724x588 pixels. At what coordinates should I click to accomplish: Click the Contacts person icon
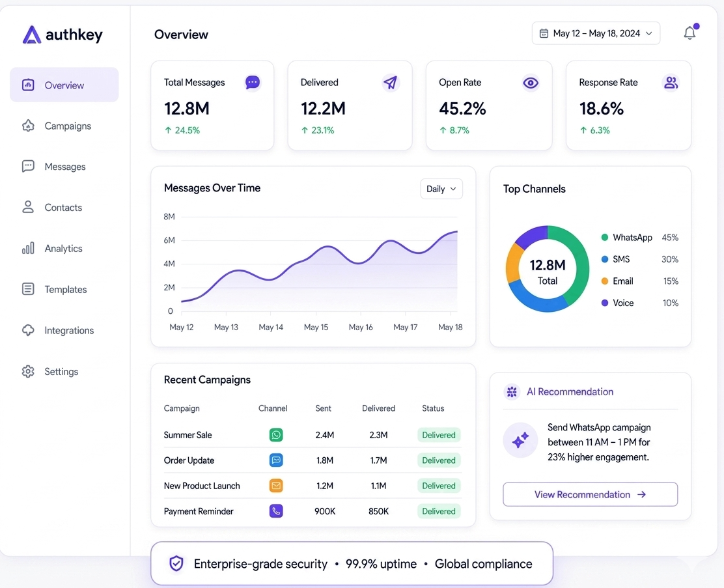tap(28, 207)
